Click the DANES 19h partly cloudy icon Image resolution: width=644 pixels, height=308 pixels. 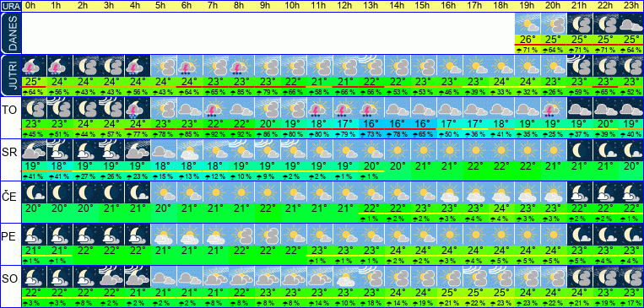point(528,24)
